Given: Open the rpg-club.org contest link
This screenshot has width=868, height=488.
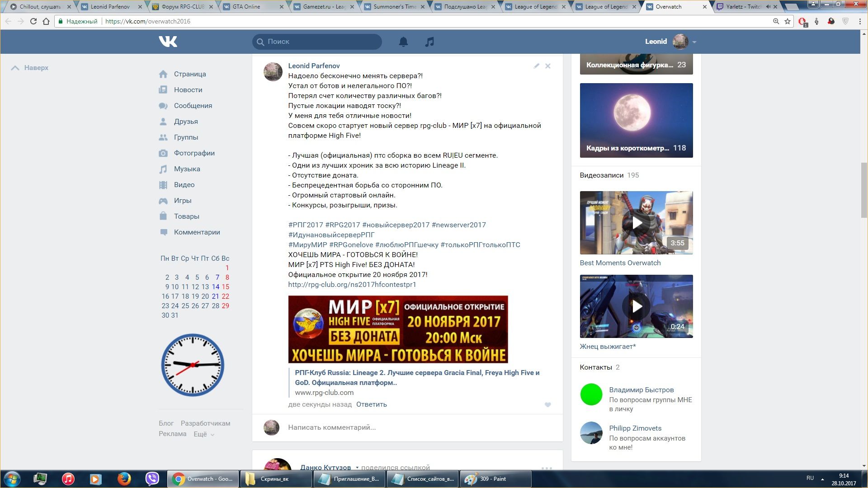Looking at the screenshot, I should pyautogui.click(x=352, y=285).
